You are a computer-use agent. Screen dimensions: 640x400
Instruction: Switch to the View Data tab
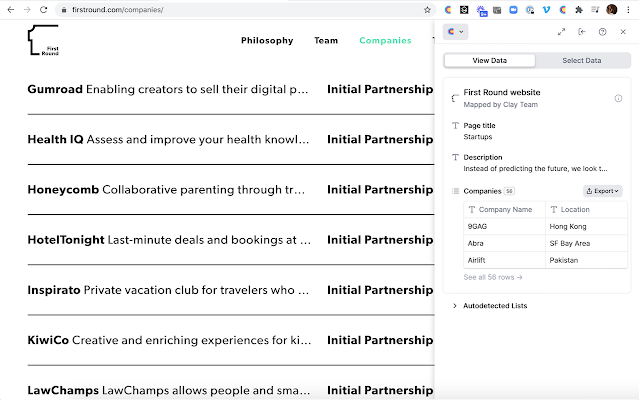point(489,60)
